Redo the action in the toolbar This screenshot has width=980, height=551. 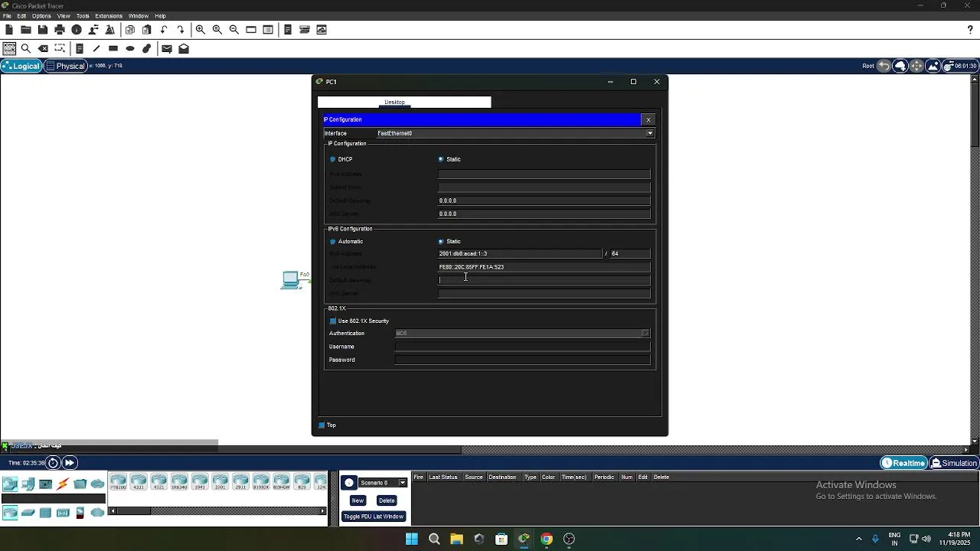pos(181,30)
